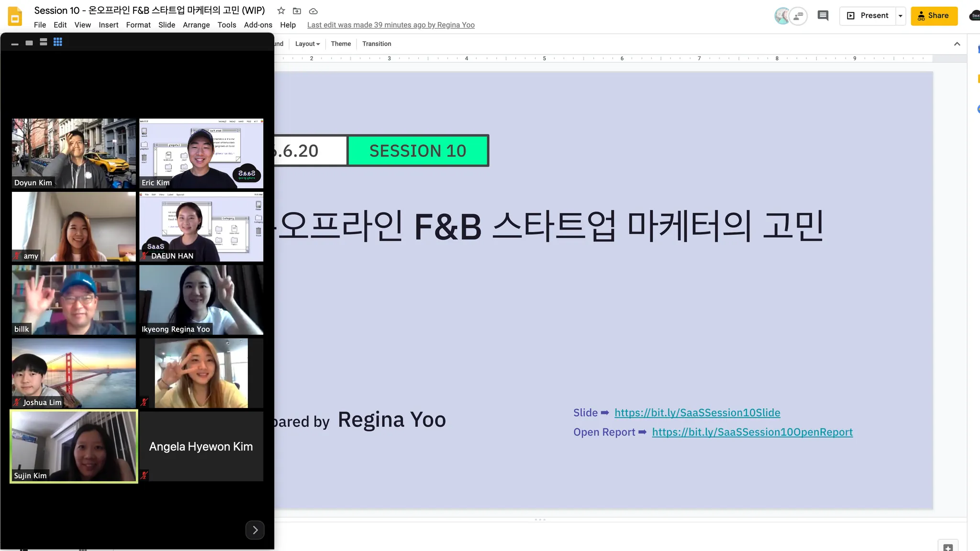Open the Google Slides home icon
The height and width of the screenshot is (551, 980).
click(15, 16)
